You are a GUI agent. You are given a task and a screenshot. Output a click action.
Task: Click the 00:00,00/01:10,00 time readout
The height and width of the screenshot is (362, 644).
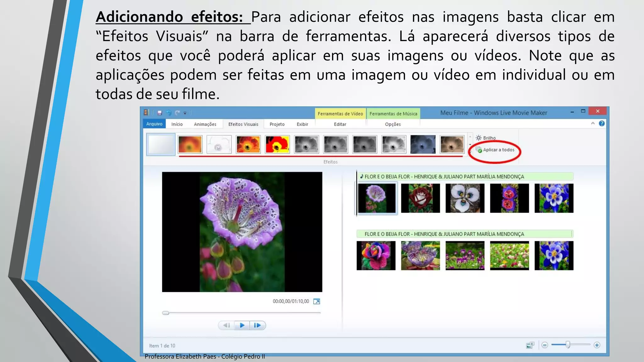tap(291, 301)
